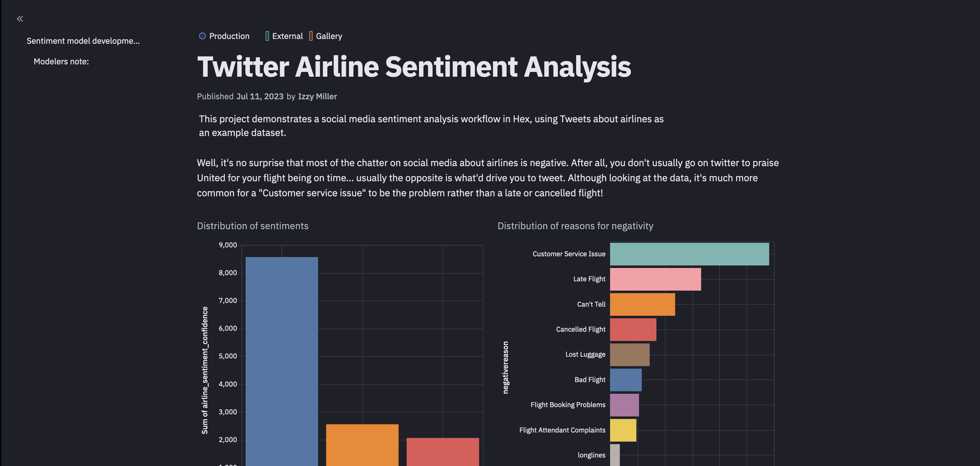Select the Production label
The image size is (980, 466).
pos(229,36)
